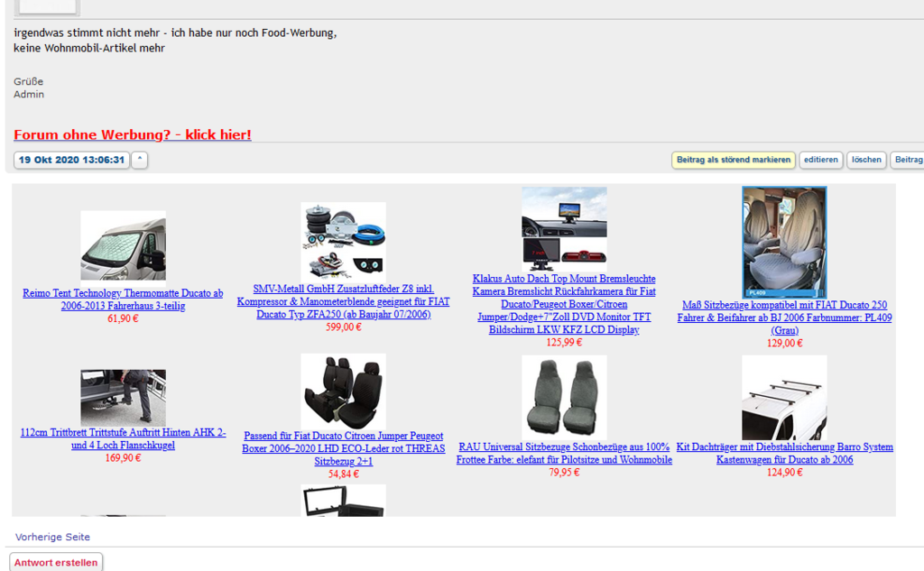Viewport: 924px width, 571px height.
Task: Click the 19 Okt 2020 13:06:31 timestamp button
Action: point(71,160)
